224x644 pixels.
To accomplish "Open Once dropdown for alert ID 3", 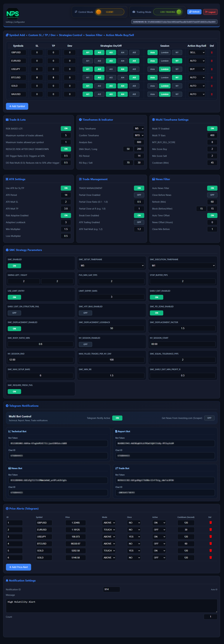I will (x=134, y=536).
